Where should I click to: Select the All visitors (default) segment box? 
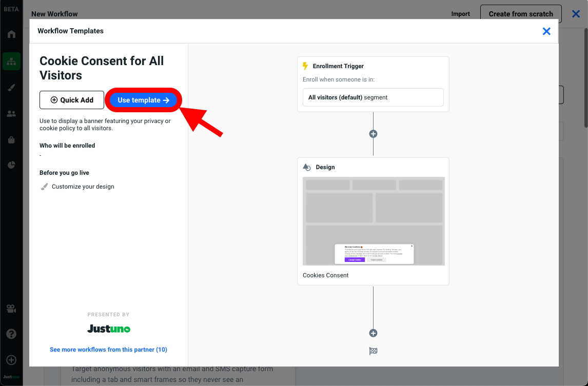pyautogui.click(x=373, y=97)
